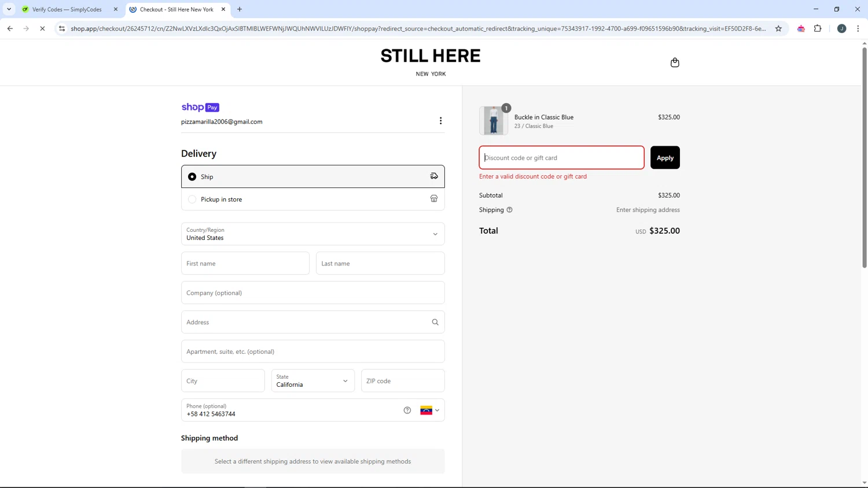Focus the ZIP code field
This screenshot has width=868, height=488.
click(x=403, y=381)
